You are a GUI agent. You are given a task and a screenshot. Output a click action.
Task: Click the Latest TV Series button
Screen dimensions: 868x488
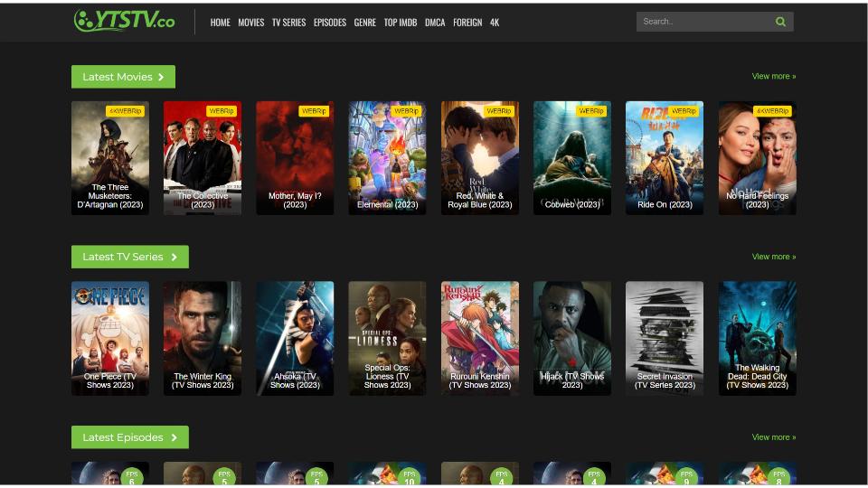click(130, 257)
